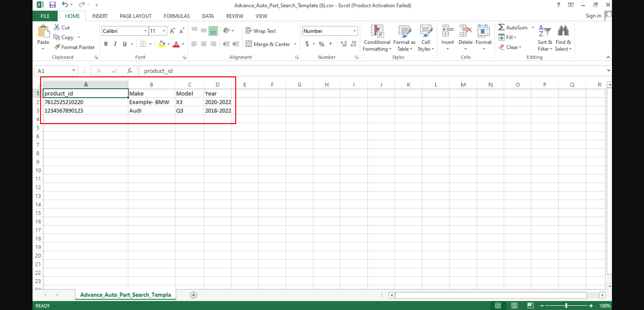644x310 pixels.
Task: Click the Save icon in the Quick Access Toolbar
Action: pos(52,5)
